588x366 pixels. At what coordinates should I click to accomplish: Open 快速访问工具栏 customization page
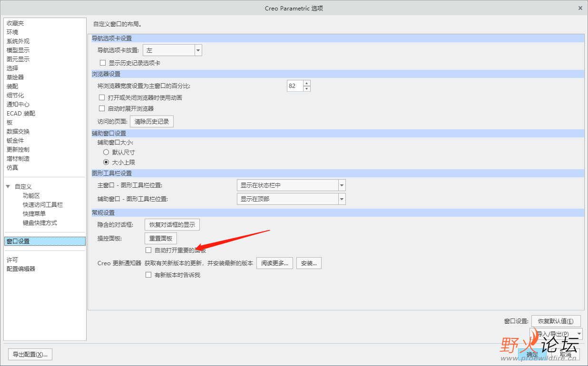pyautogui.click(x=43, y=205)
